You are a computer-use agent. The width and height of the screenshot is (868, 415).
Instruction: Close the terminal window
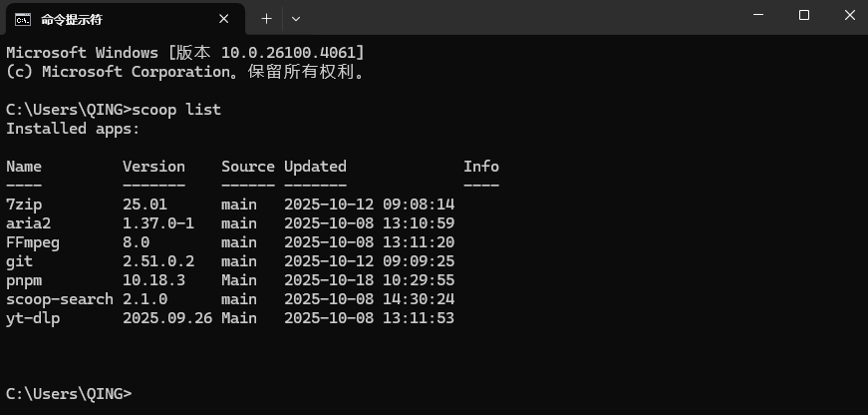pyautogui.click(x=848, y=15)
